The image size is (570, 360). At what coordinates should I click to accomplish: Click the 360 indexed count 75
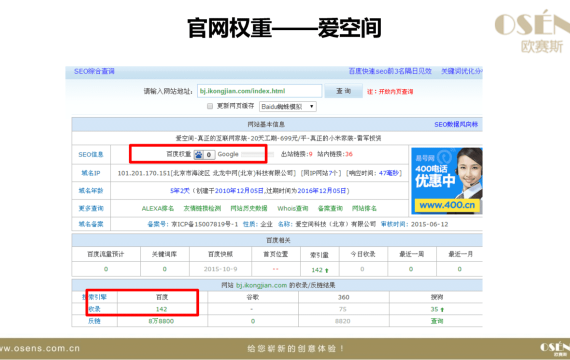pyautogui.click(x=342, y=309)
